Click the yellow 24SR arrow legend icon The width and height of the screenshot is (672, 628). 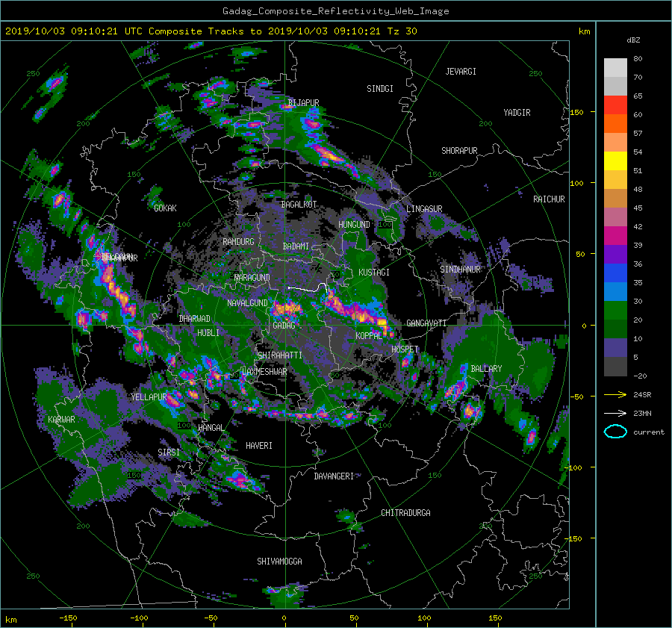(x=615, y=395)
